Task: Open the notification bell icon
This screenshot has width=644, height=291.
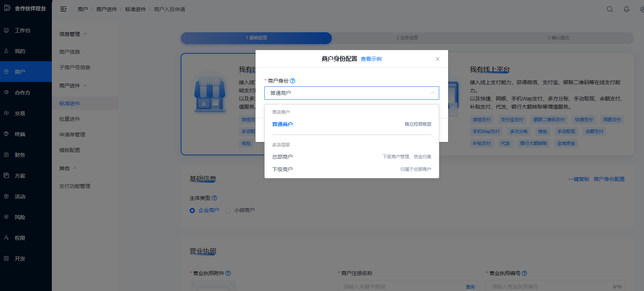Action: coord(626,9)
